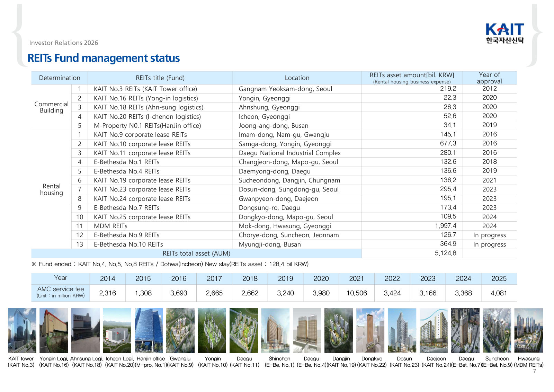Select the asset amount '677.3'
Image resolution: width=554 pixels, height=392 pixels.
tap(448, 143)
